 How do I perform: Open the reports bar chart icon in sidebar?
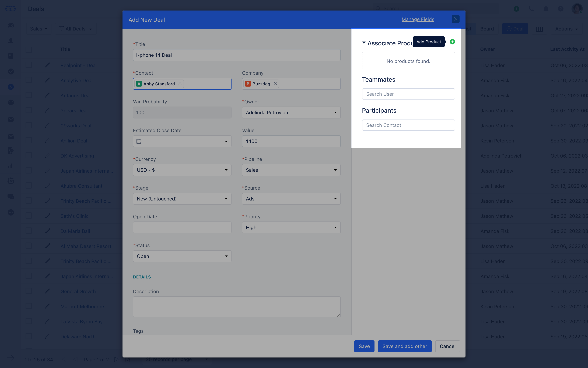point(11,165)
